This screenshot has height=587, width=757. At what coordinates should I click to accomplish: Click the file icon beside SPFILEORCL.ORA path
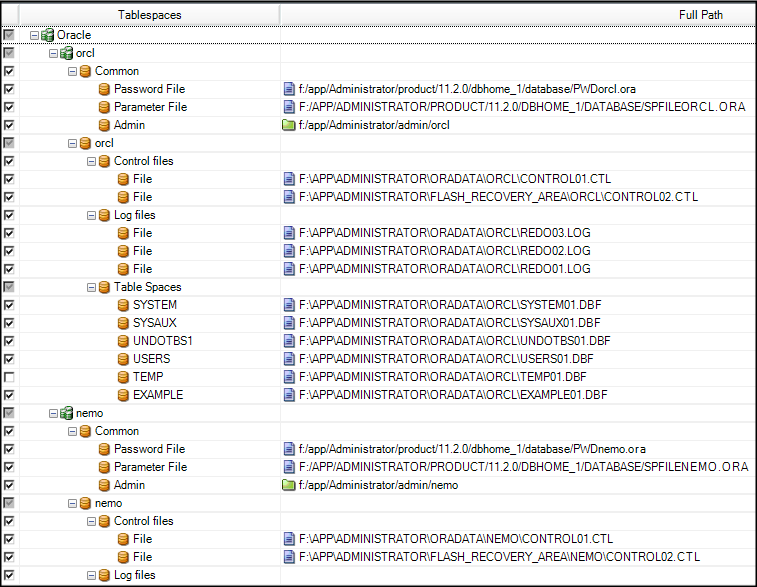[289, 107]
